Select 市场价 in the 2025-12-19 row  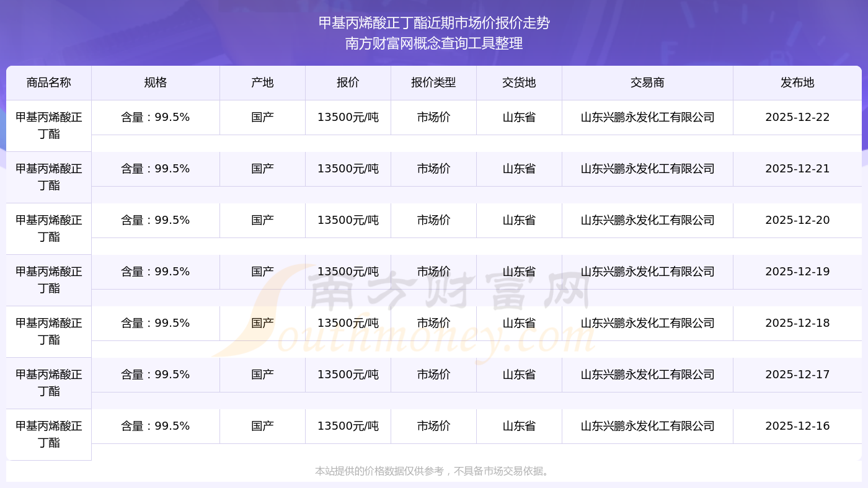(x=434, y=272)
